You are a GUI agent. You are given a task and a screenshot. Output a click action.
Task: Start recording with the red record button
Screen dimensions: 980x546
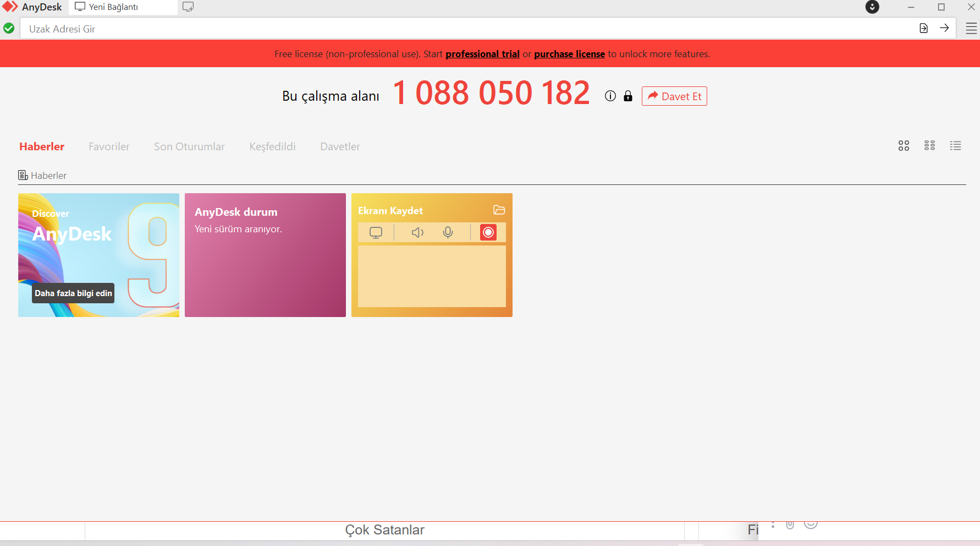tap(488, 232)
